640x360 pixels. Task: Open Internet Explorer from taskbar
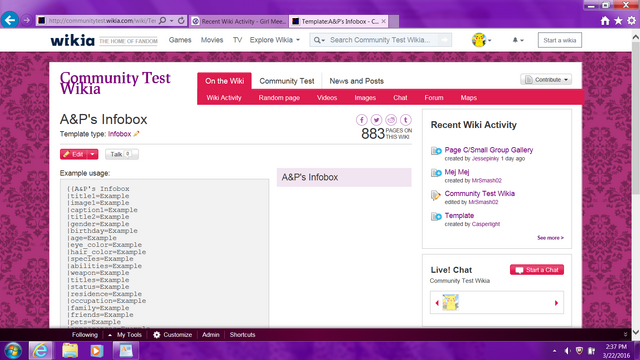point(40,351)
